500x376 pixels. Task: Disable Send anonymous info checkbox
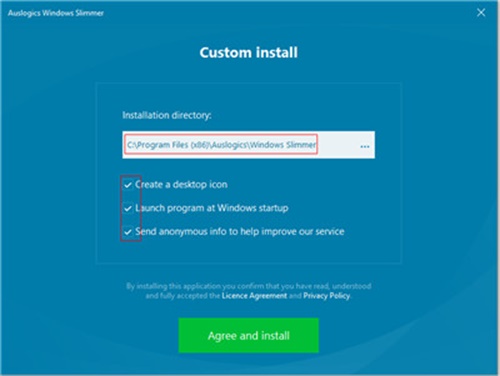pos(128,232)
